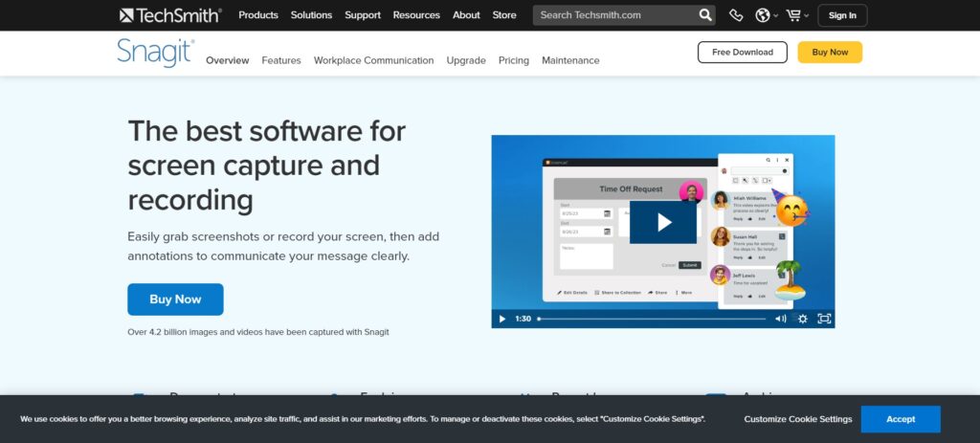Open the Products menu
The width and height of the screenshot is (980, 443).
pos(258,15)
